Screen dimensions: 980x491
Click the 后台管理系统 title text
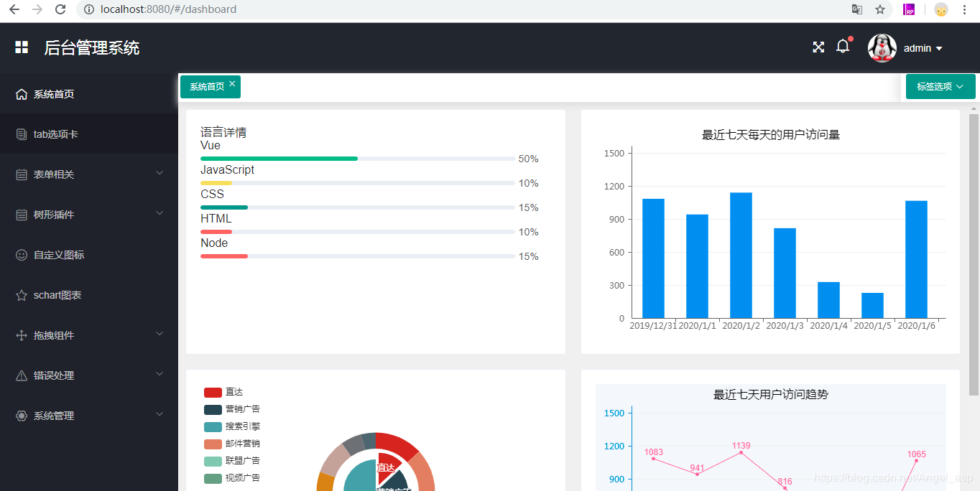click(92, 48)
